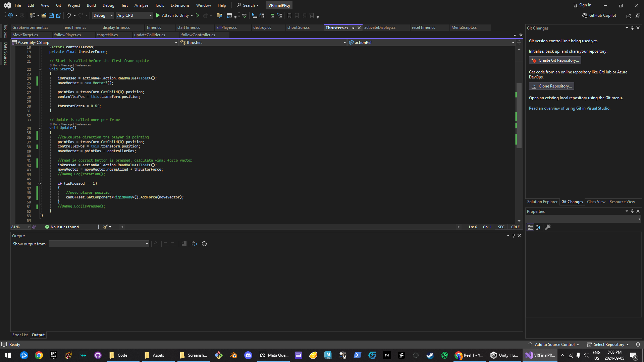Image resolution: width=644 pixels, height=362 pixels.
Task: Open the Debug configuration dropdown
Action: click(103, 15)
